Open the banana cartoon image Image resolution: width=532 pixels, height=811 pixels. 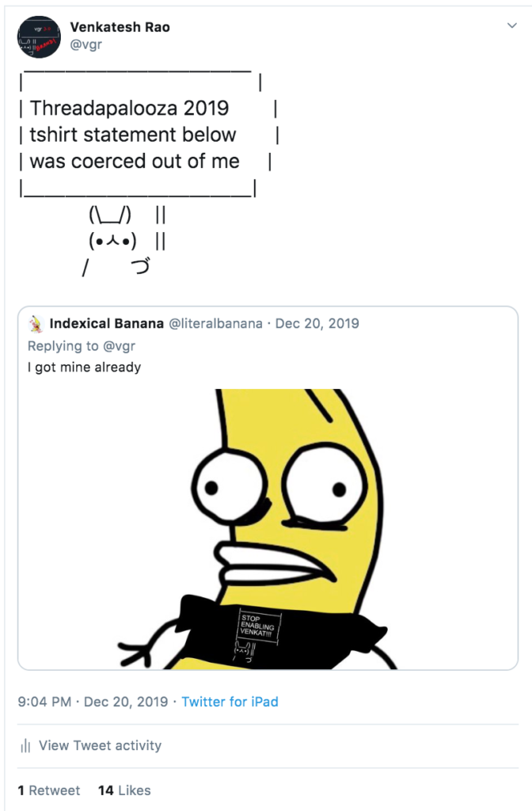click(274, 529)
